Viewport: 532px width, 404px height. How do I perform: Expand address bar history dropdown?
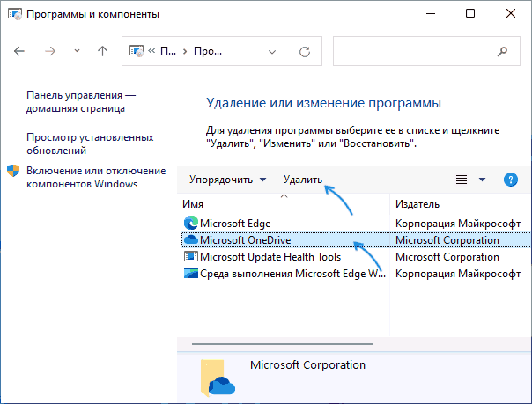[x=272, y=52]
